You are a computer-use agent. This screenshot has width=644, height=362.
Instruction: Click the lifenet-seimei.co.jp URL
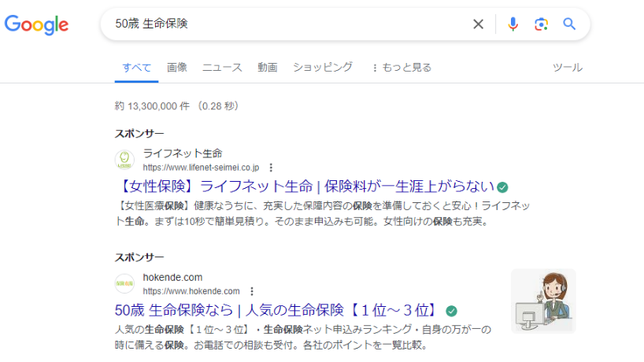pyautogui.click(x=201, y=168)
